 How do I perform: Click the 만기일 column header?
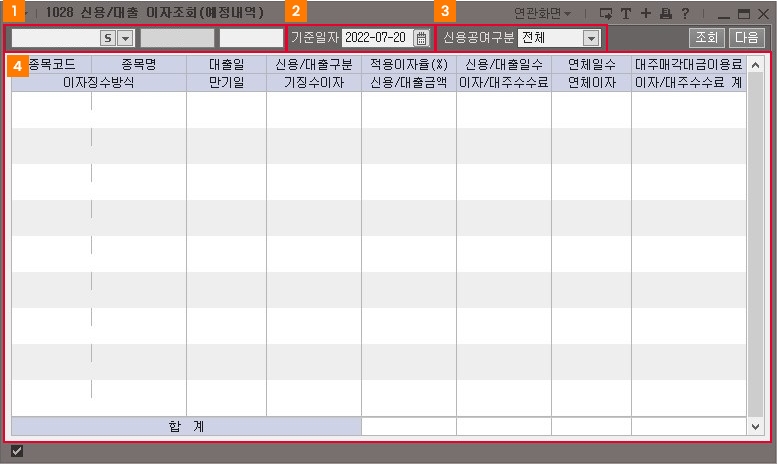[226, 82]
